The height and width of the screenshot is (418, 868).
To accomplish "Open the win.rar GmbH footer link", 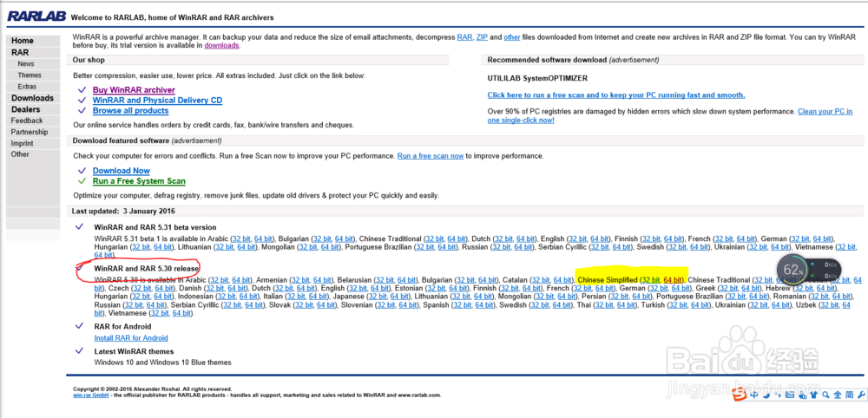I will coord(90,395).
